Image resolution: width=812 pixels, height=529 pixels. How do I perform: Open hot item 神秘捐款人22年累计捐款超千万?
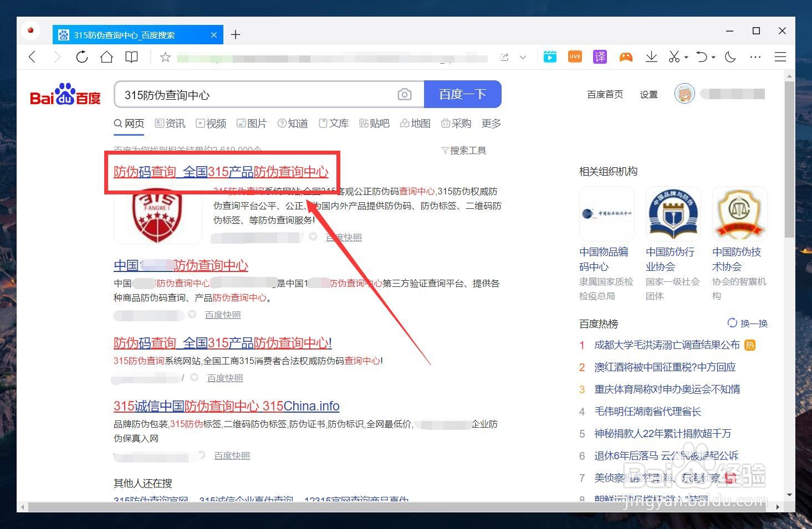point(663,434)
